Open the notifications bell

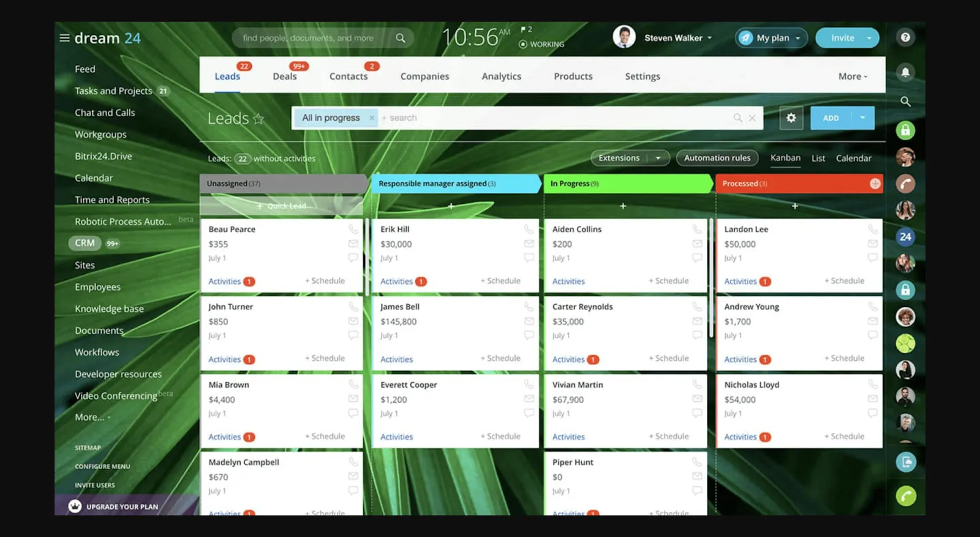(905, 72)
